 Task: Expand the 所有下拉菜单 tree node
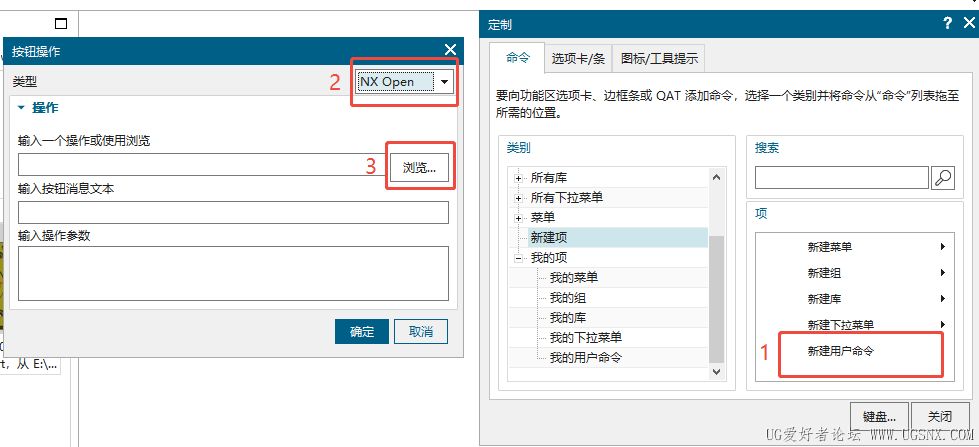coord(518,199)
